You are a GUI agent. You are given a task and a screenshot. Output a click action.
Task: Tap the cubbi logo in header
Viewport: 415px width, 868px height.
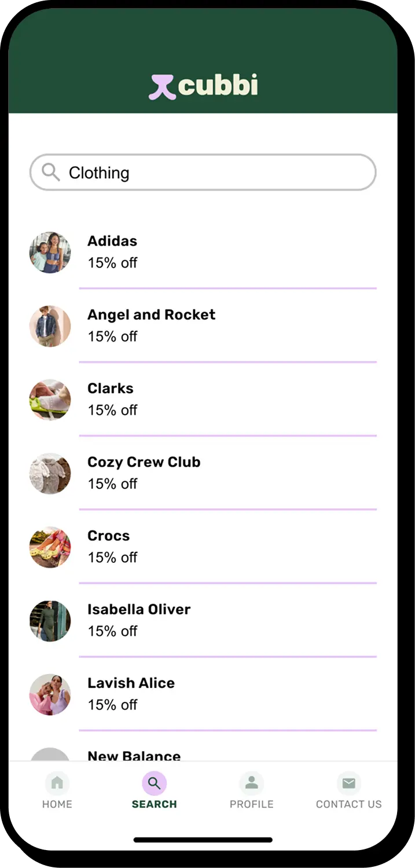[203, 86]
